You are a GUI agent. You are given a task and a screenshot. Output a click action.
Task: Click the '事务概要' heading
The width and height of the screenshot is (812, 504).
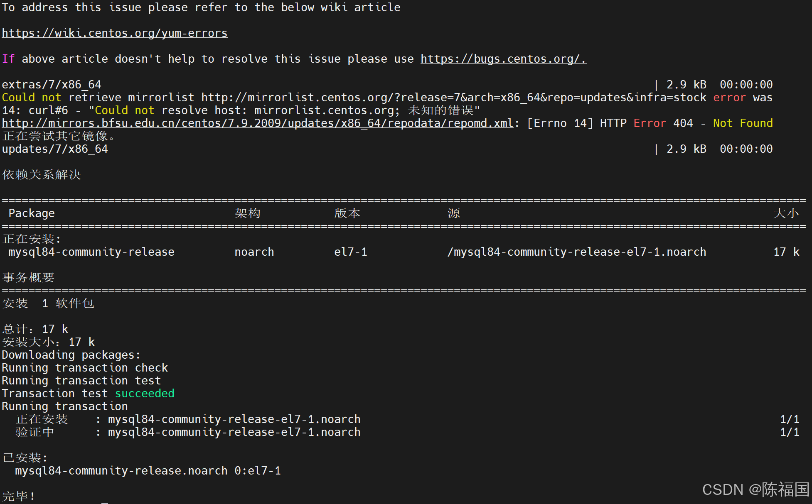(x=28, y=278)
